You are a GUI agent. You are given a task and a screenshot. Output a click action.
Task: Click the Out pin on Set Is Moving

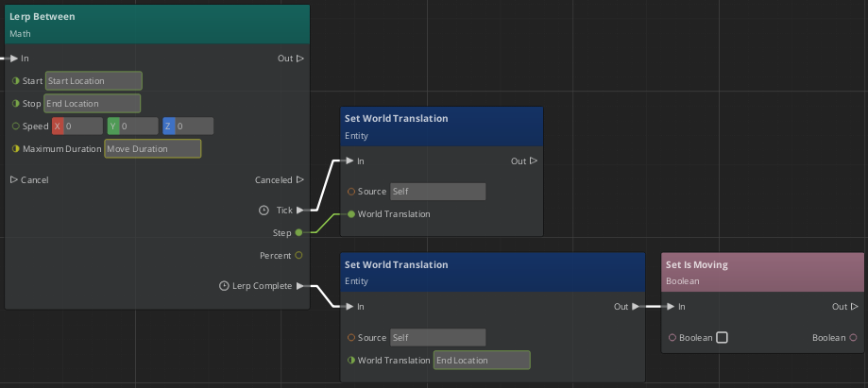pos(854,306)
